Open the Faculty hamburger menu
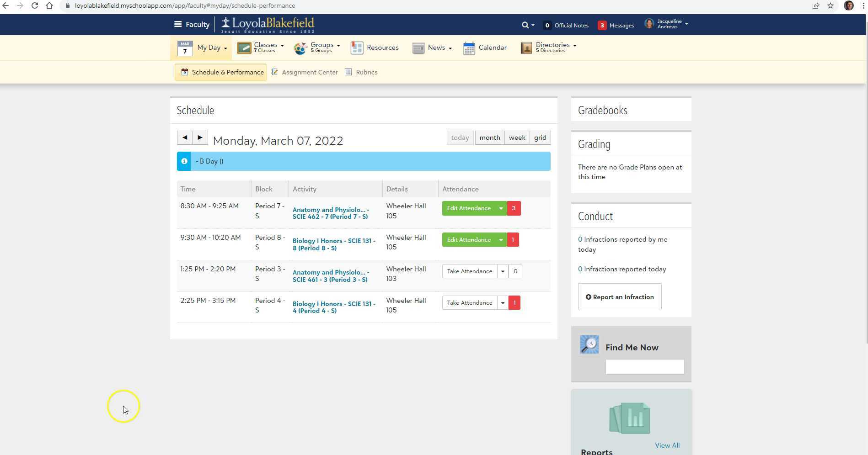 tap(178, 24)
